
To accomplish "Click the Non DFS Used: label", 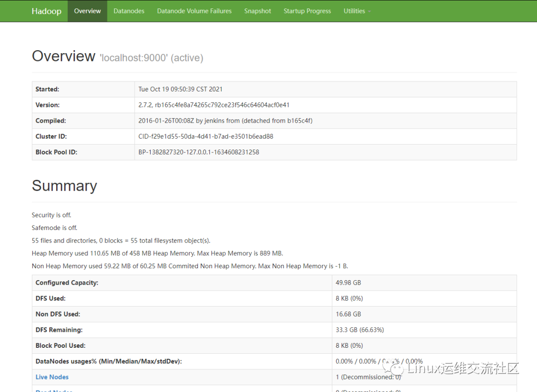I will [58, 314].
